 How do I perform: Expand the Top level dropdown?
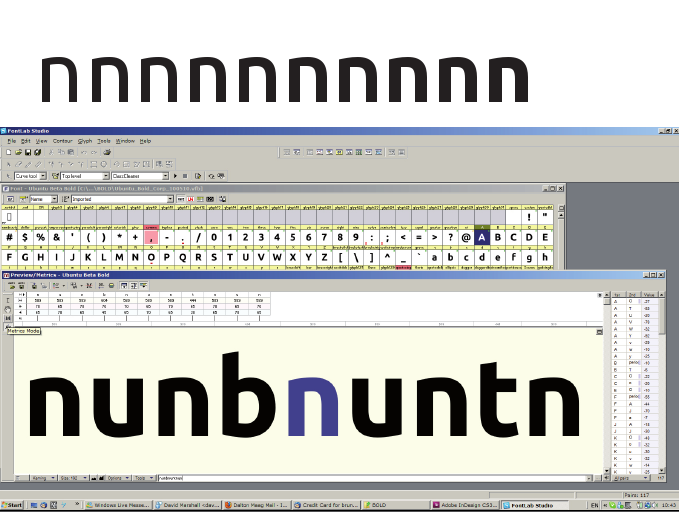pyautogui.click(x=106, y=176)
